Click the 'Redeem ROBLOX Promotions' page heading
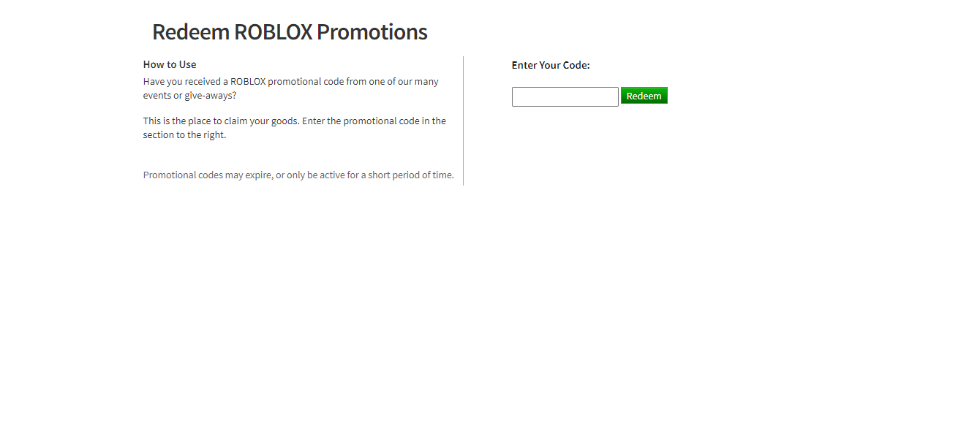 289,31
